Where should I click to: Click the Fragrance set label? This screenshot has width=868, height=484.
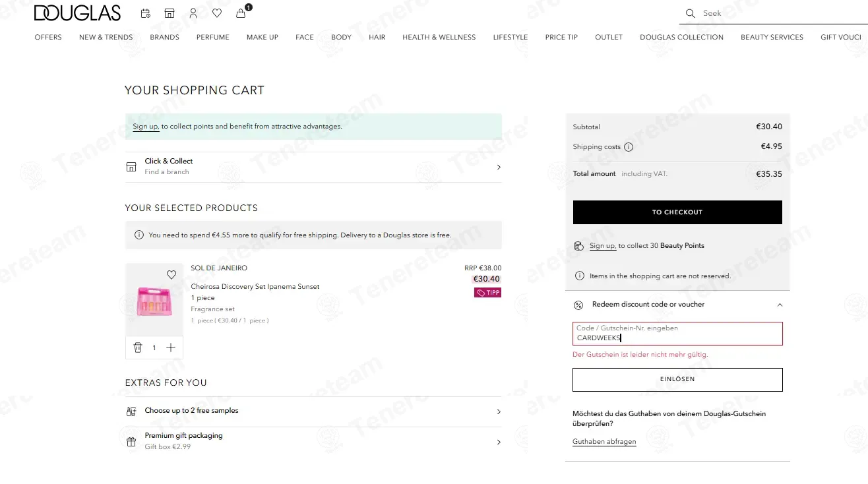click(x=212, y=309)
